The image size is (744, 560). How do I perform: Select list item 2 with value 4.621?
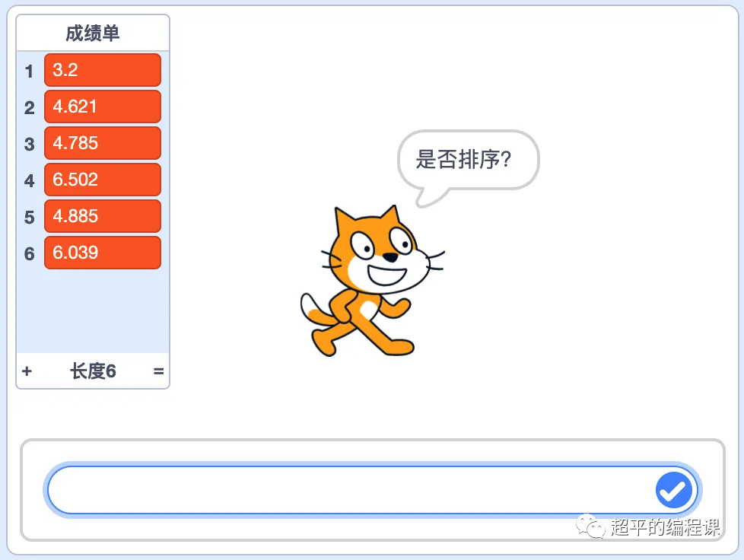tap(103, 107)
